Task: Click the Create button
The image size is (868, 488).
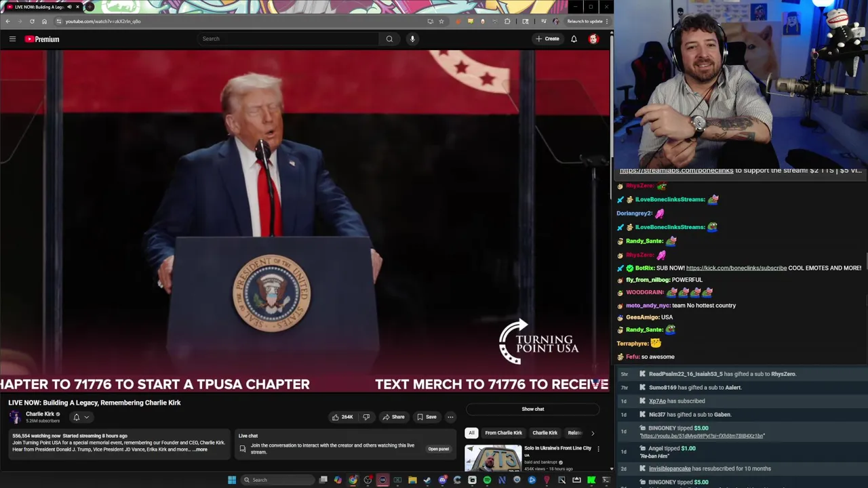Action: (x=547, y=39)
